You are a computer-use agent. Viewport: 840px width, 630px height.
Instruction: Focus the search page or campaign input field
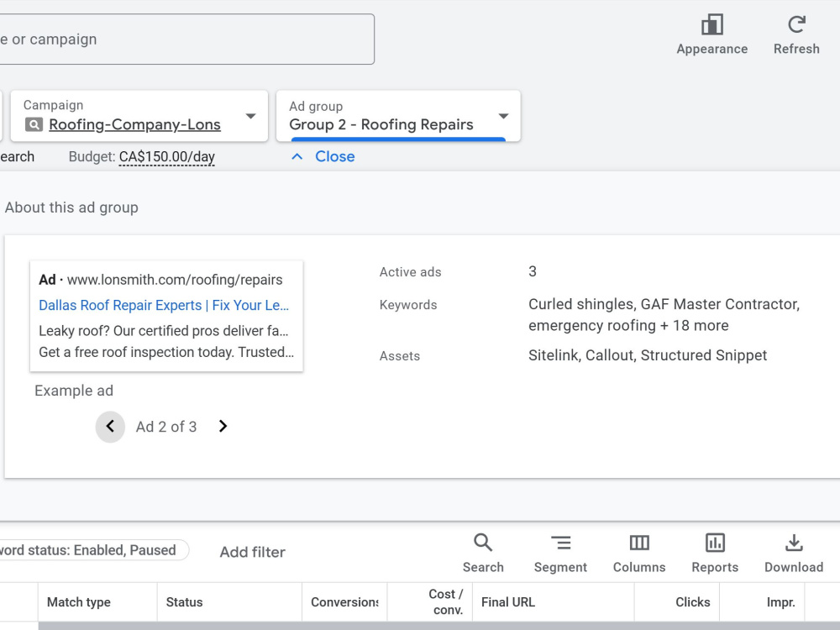[x=186, y=39]
